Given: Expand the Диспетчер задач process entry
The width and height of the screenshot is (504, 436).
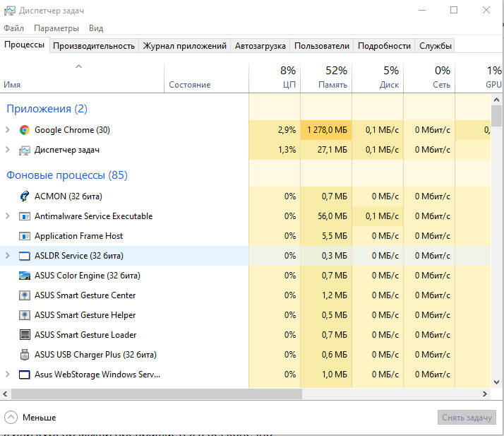Looking at the screenshot, I should click(7, 150).
